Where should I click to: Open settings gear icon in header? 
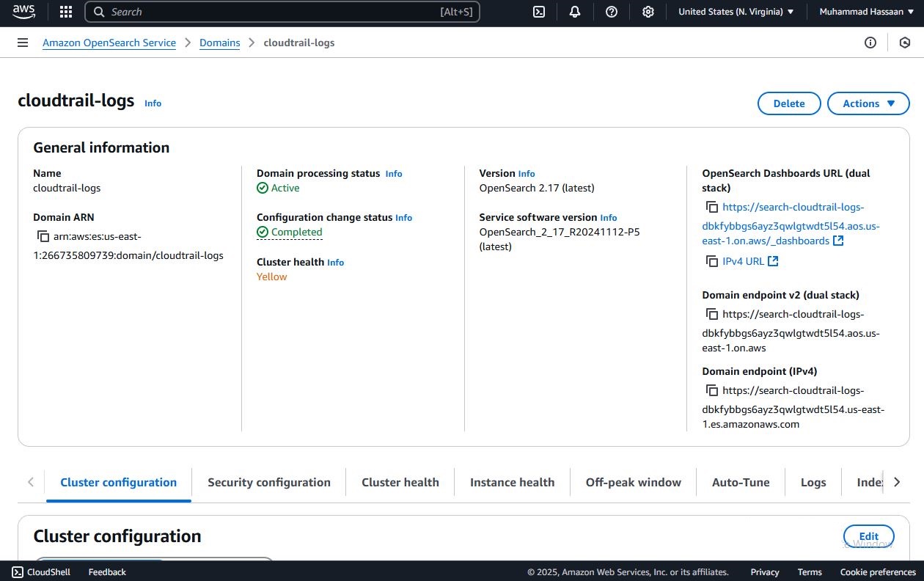click(648, 12)
